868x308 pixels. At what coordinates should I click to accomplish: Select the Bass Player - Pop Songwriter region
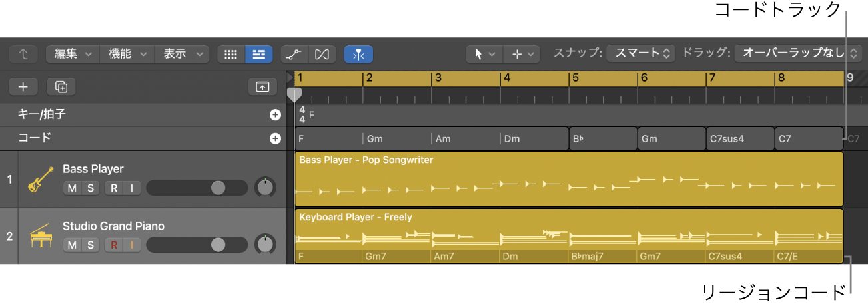[x=569, y=179]
